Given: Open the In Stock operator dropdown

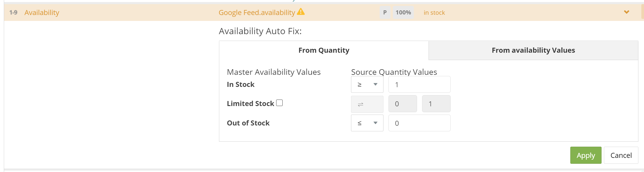Looking at the screenshot, I should click(x=367, y=85).
